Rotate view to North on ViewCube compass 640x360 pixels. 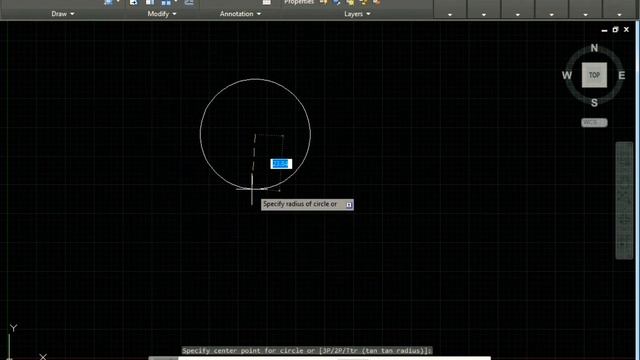point(594,48)
